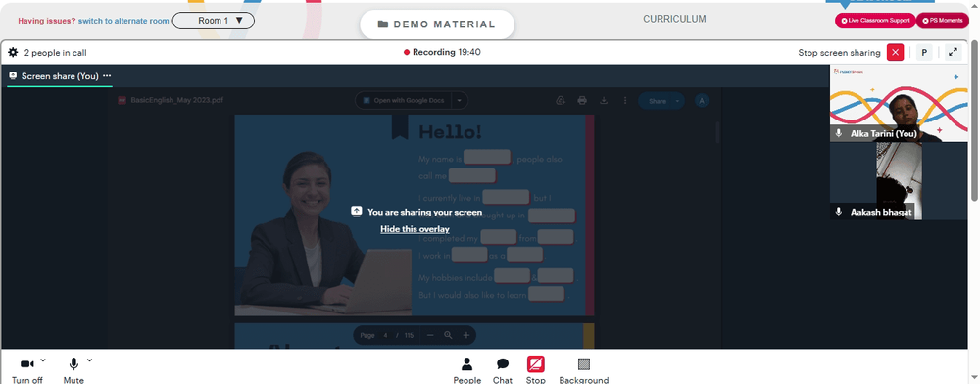The image size is (980, 384).
Task: Click the print icon in shared PDF viewer
Action: pyautogui.click(x=582, y=100)
